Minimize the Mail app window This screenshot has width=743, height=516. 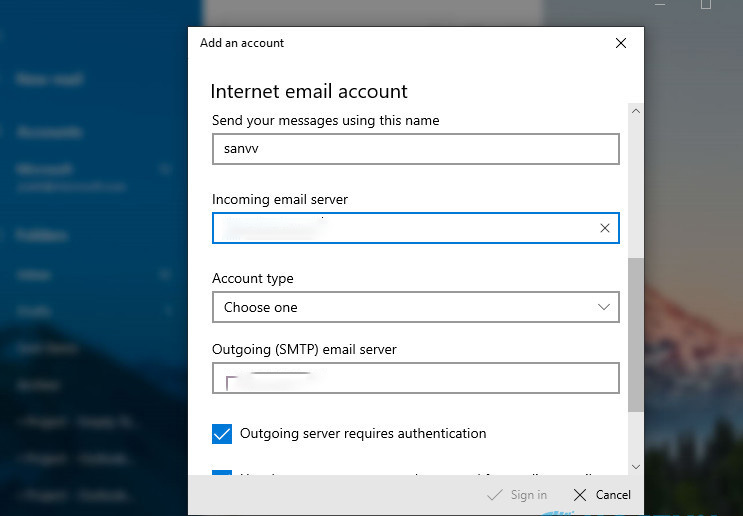click(660, 5)
